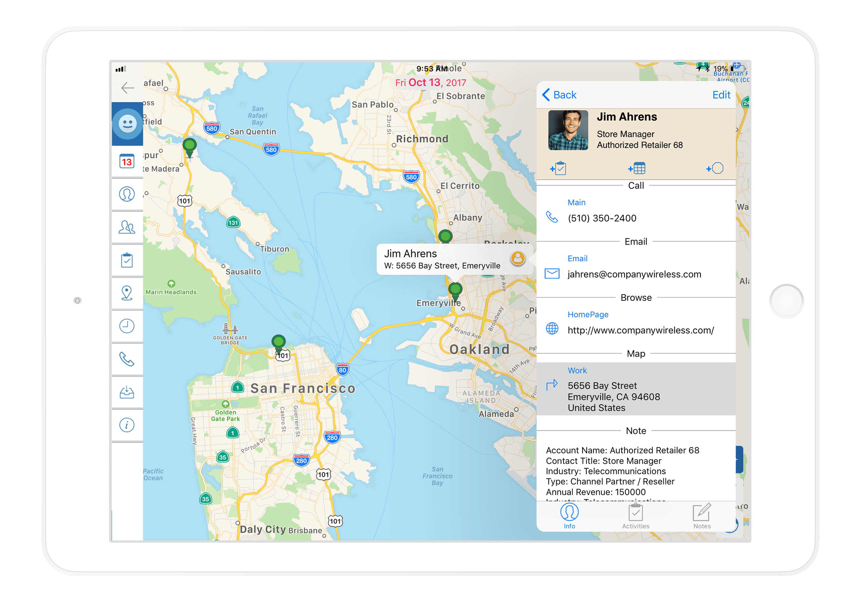Click the globe icon beside the homepage URL
Viewport: 868px width, 614px height.
(552, 329)
